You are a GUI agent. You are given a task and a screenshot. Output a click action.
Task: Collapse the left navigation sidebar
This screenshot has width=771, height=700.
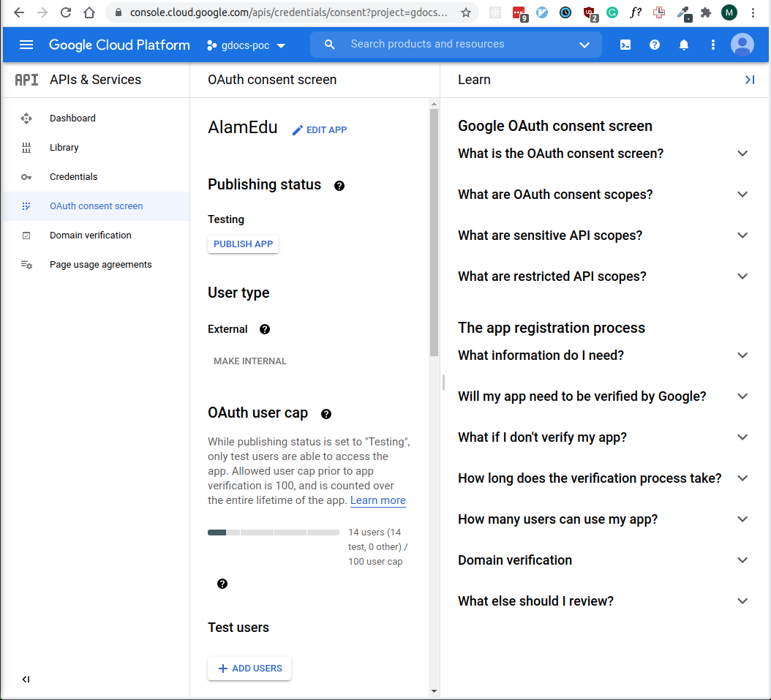(x=26, y=680)
